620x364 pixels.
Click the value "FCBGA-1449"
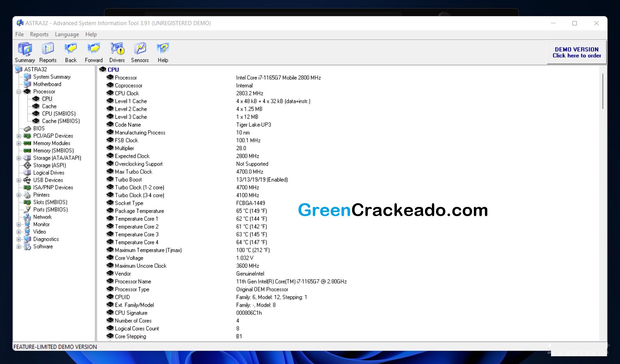pos(250,203)
